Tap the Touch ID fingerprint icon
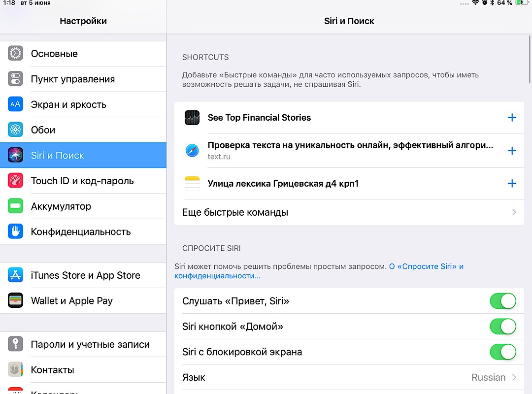532x394 pixels. point(16,181)
